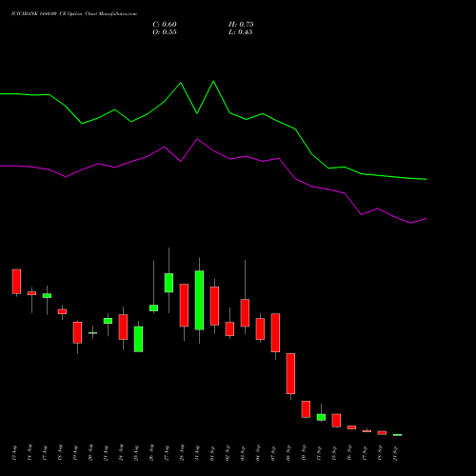The height and width of the screenshot is (476, 476).
Task: Select the green candle above 27 Aug
Action: [x=169, y=283]
